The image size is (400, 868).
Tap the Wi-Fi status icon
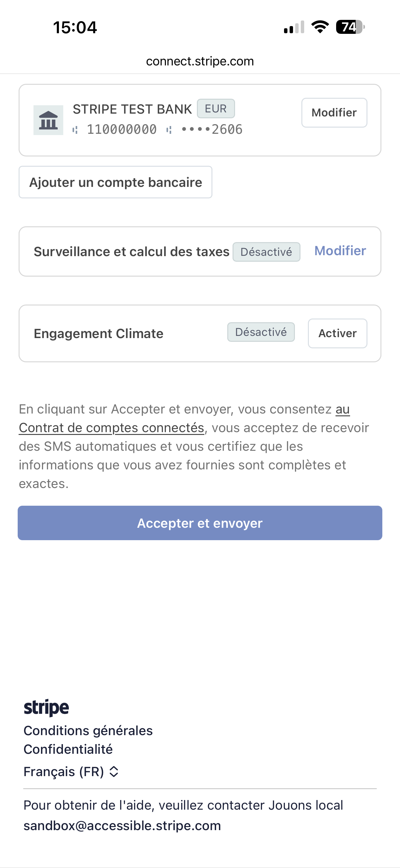pyautogui.click(x=320, y=27)
